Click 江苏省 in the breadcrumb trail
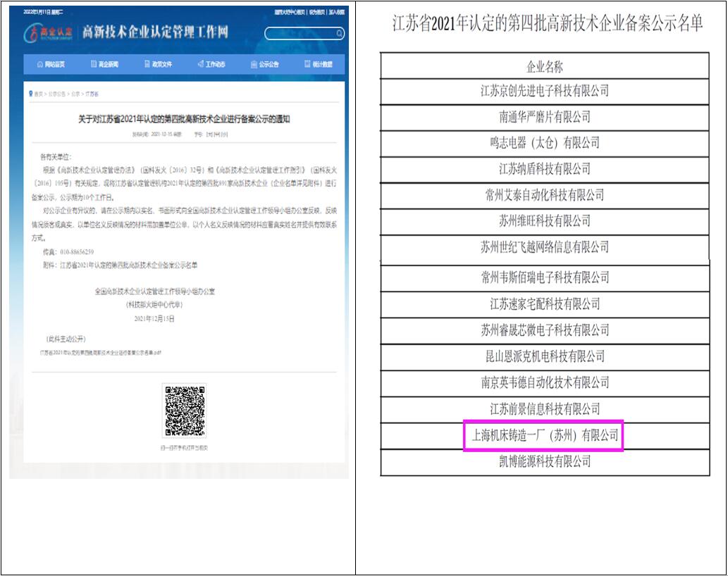728x576 pixels. [x=93, y=94]
